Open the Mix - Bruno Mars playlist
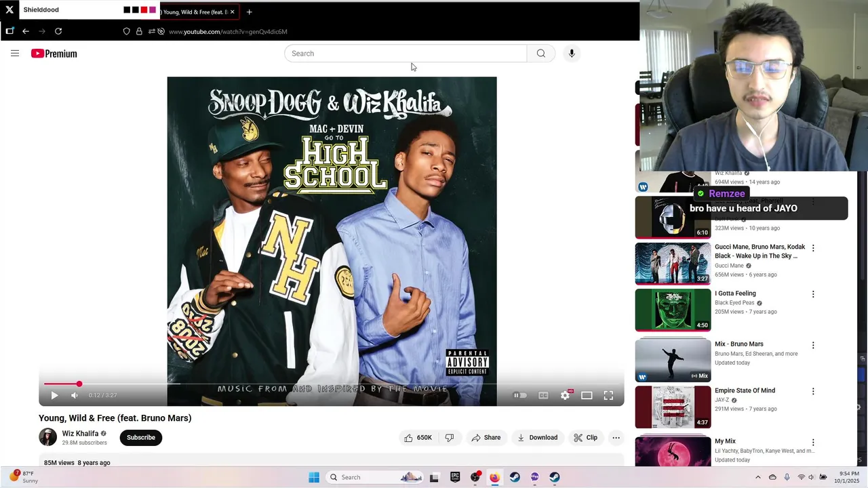The height and width of the screenshot is (488, 868). [673, 360]
